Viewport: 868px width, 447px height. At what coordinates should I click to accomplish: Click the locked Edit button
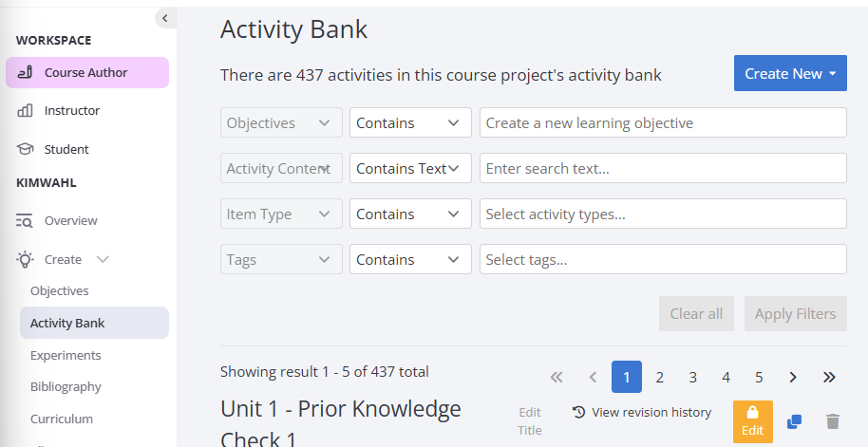(752, 421)
